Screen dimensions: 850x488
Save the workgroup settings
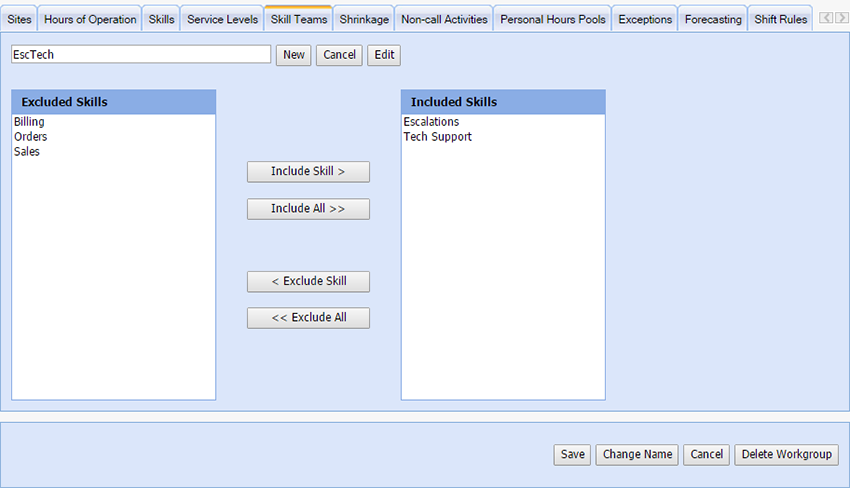572,455
